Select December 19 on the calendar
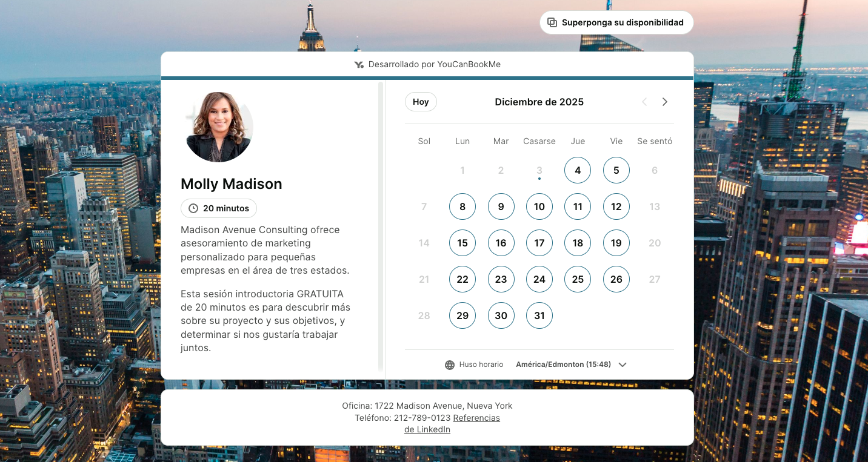 (616, 243)
